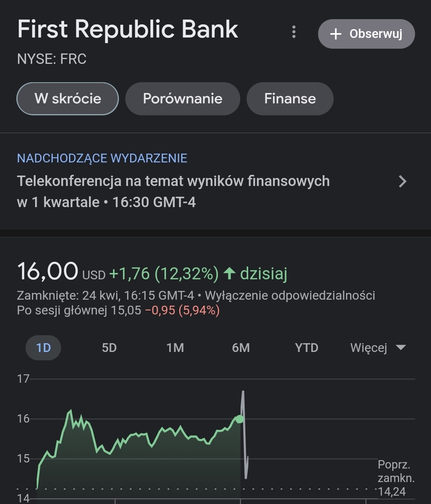Click the plus icon in Obserwuj button
431x504 pixels.
point(336,34)
